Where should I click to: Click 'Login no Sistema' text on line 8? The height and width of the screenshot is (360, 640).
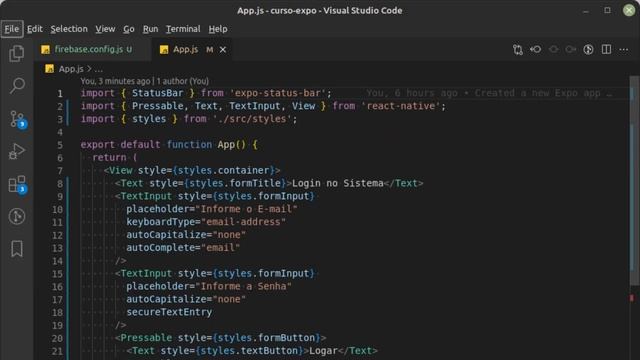coord(338,183)
